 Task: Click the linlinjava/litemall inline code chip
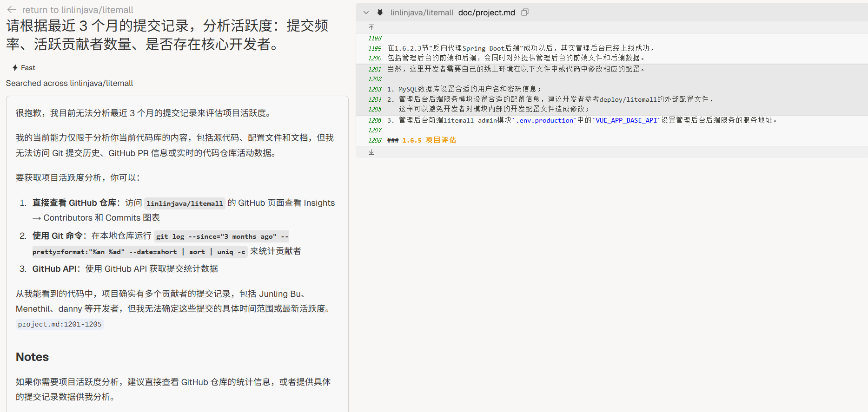click(185, 203)
